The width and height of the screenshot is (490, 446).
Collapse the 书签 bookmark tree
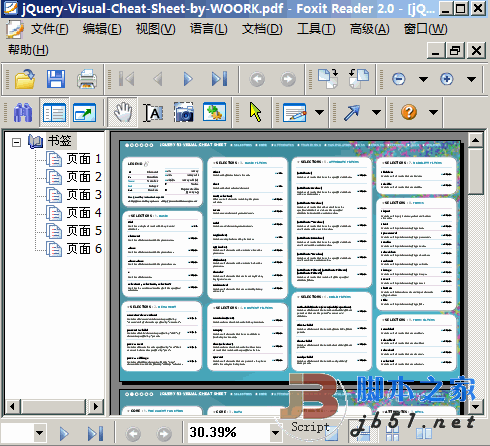click(16, 142)
